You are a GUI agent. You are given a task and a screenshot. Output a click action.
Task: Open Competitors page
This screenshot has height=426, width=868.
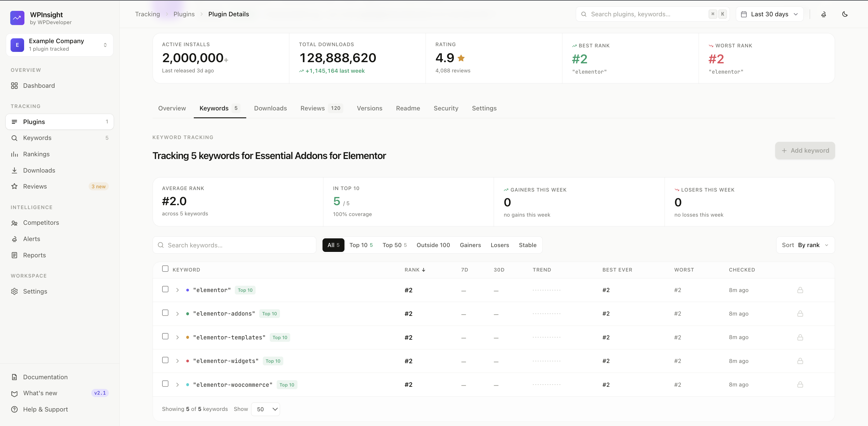(x=60, y=223)
